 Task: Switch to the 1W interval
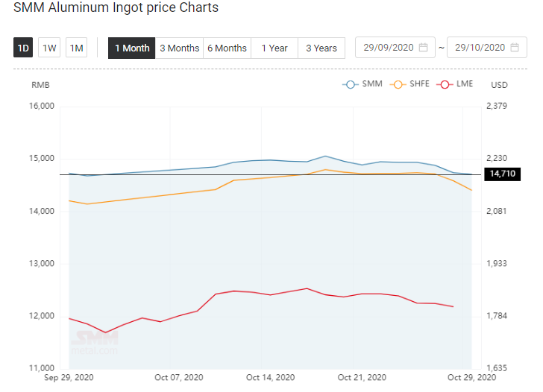click(49, 48)
